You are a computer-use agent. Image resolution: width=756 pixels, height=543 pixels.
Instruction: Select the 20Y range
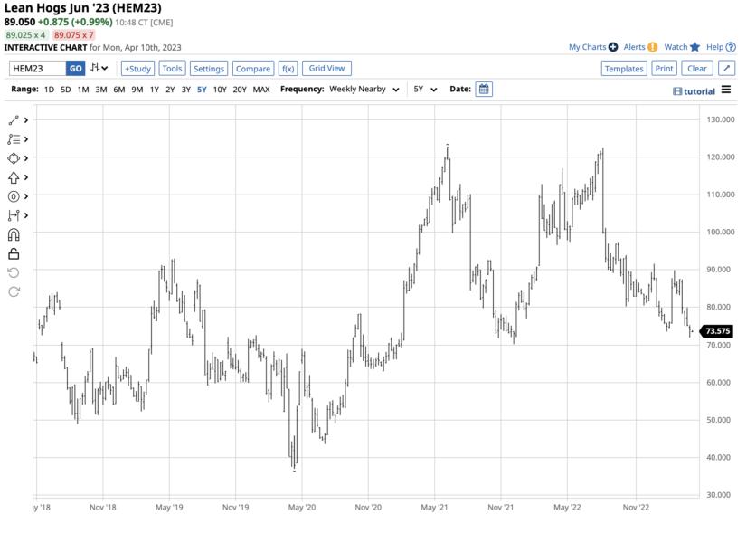click(x=240, y=90)
